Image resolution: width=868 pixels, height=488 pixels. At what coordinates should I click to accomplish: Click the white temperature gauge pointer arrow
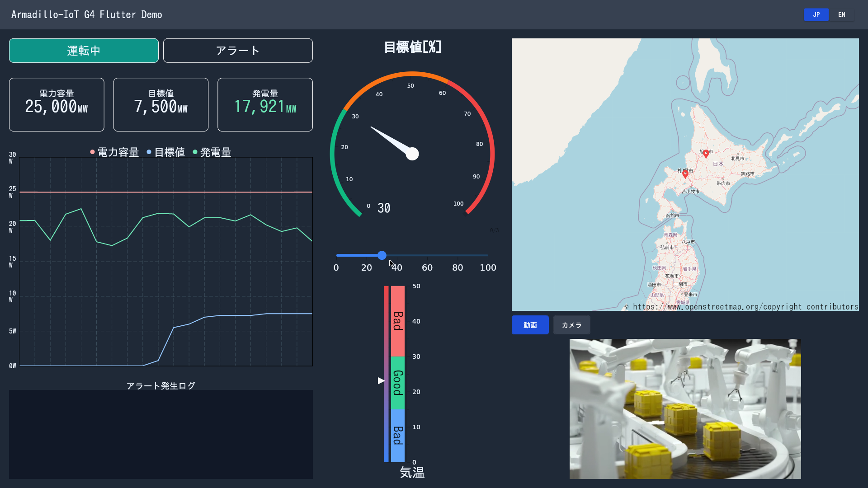[x=381, y=381]
